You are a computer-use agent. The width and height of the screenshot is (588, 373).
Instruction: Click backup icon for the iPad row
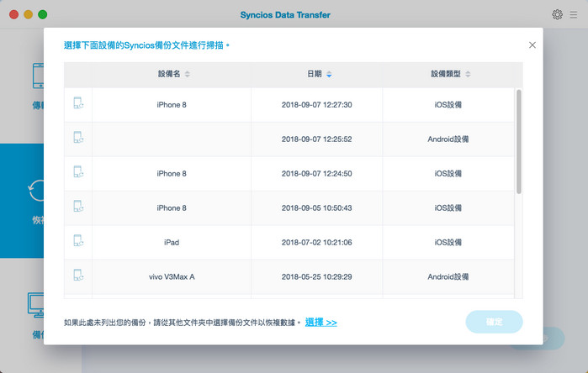coord(78,240)
